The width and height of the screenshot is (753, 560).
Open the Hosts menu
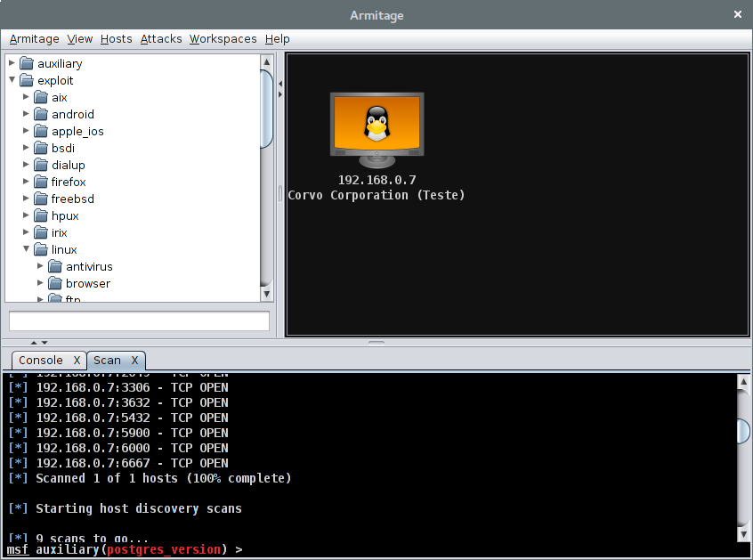(x=117, y=39)
